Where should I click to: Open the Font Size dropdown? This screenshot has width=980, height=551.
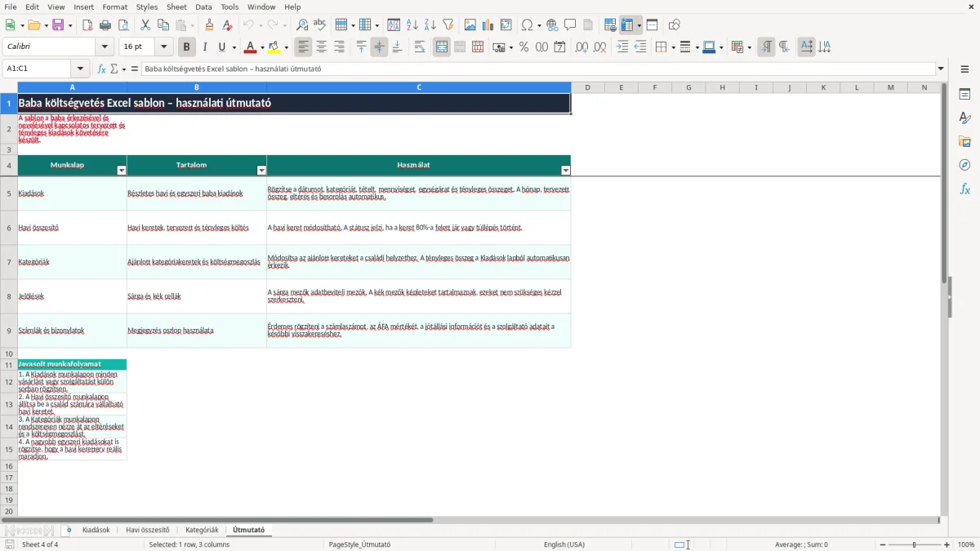pos(164,47)
